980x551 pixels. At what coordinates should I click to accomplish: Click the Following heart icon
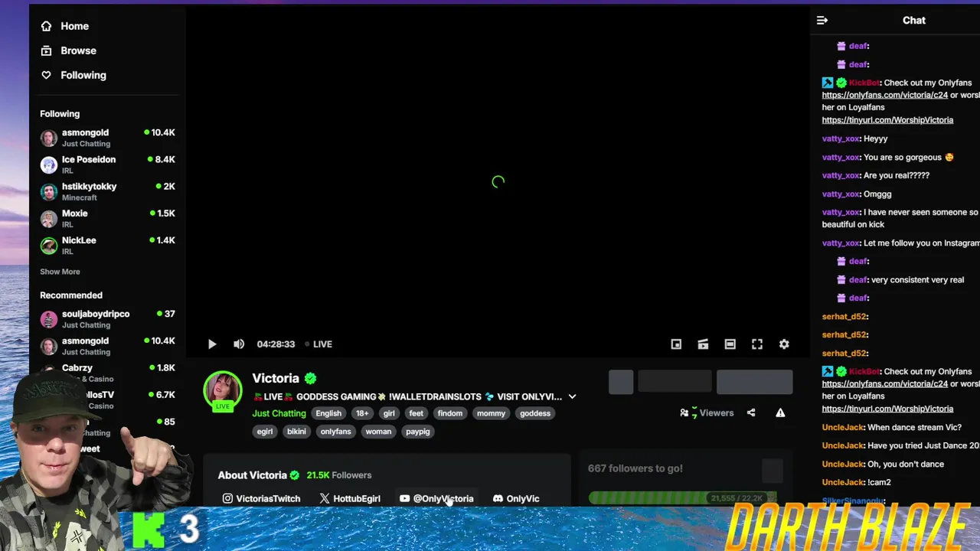[x=46, y=75]
